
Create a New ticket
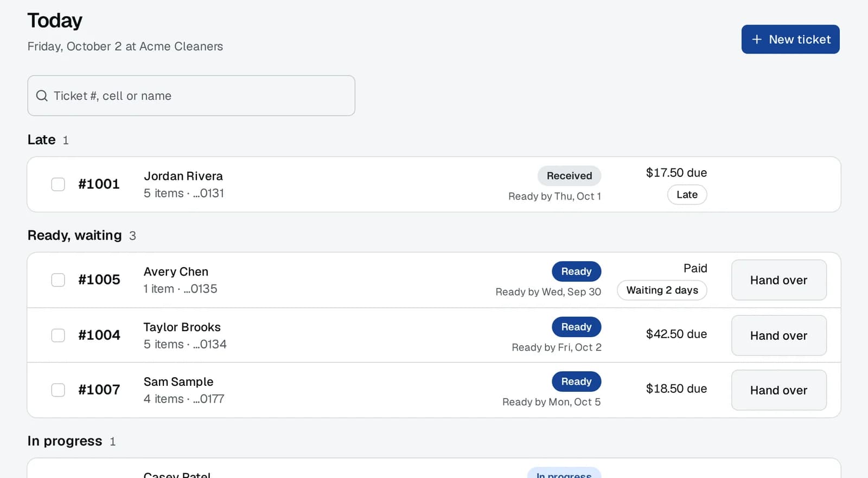[790, 40]
